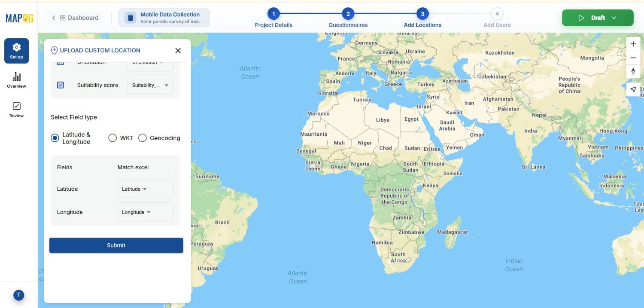This screenshot has height=308, width=644.
Task: Choose Latitude & Longitude radio option
Action: click(55, 138)
